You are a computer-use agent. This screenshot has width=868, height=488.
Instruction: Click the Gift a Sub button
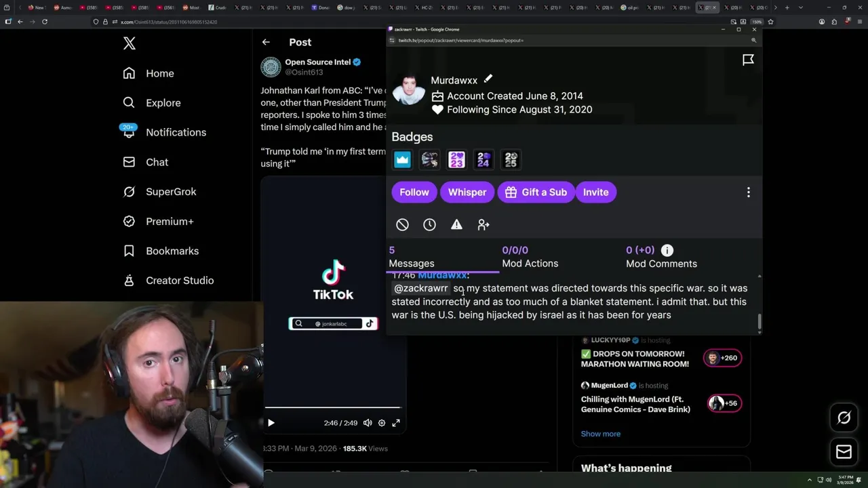click(536, 192)
